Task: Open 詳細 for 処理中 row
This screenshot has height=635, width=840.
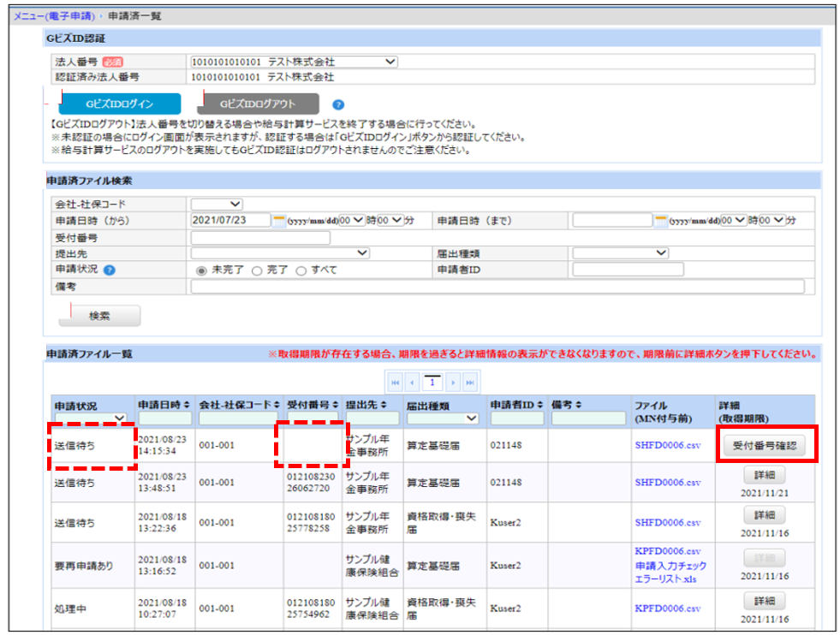Action: (765, 602)
